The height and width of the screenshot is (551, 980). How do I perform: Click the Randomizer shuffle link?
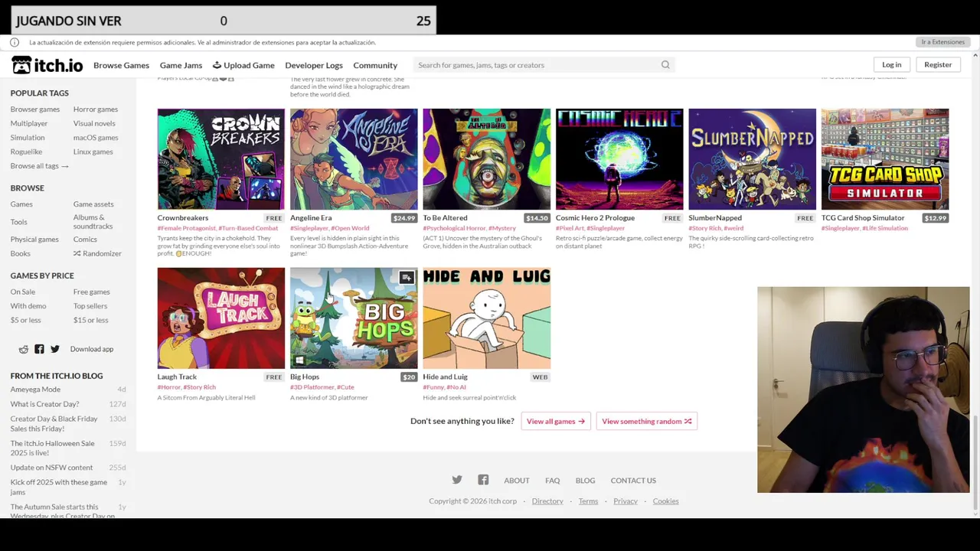pyautogui.click(x=97, y=253)
